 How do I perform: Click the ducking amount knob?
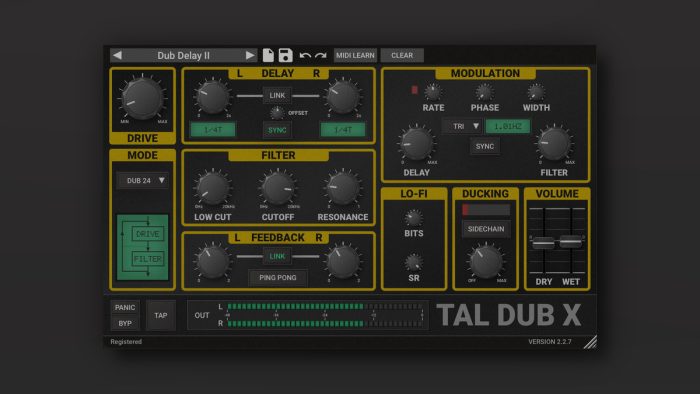(486, 262)
